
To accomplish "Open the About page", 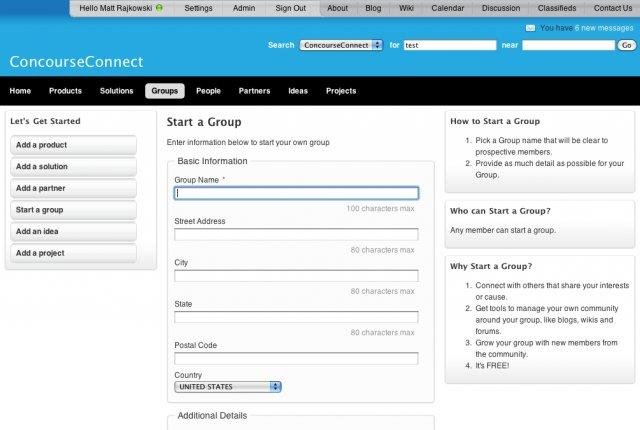I will tap(338, 8).
